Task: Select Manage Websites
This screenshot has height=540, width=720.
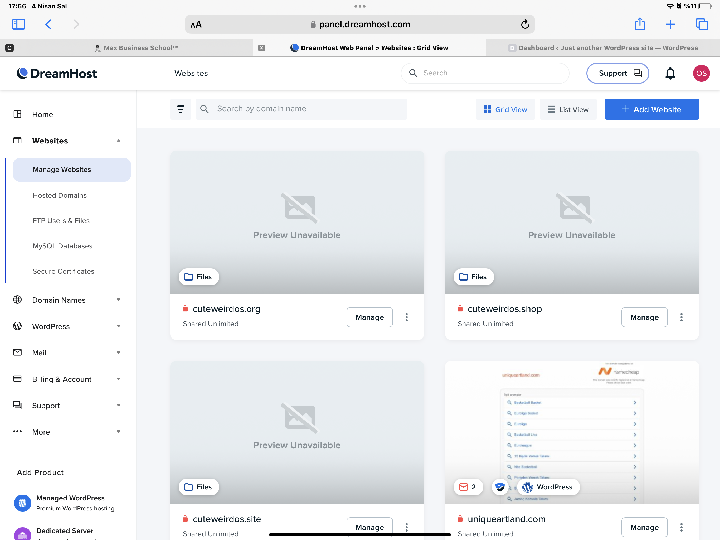Action: point(72,170)
